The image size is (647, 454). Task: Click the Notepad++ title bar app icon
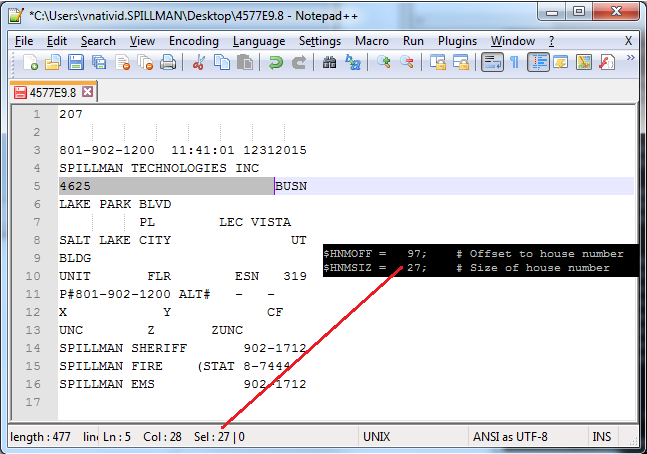point(17,16)
